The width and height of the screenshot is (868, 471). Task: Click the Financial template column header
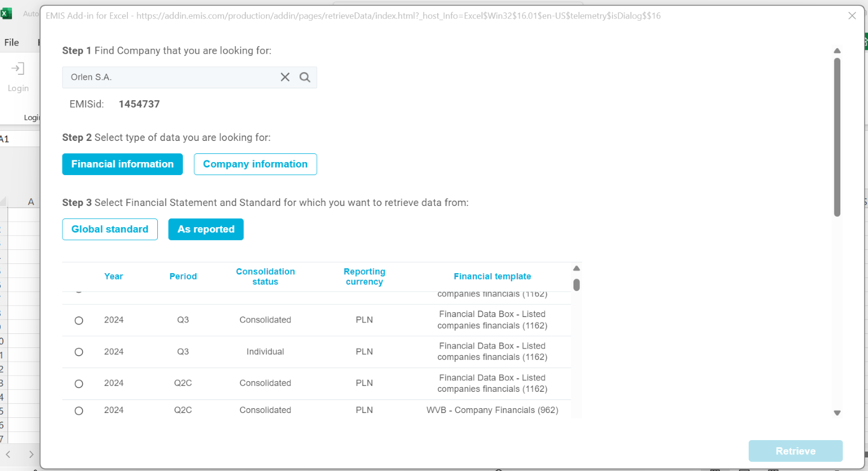pos(493,276)
